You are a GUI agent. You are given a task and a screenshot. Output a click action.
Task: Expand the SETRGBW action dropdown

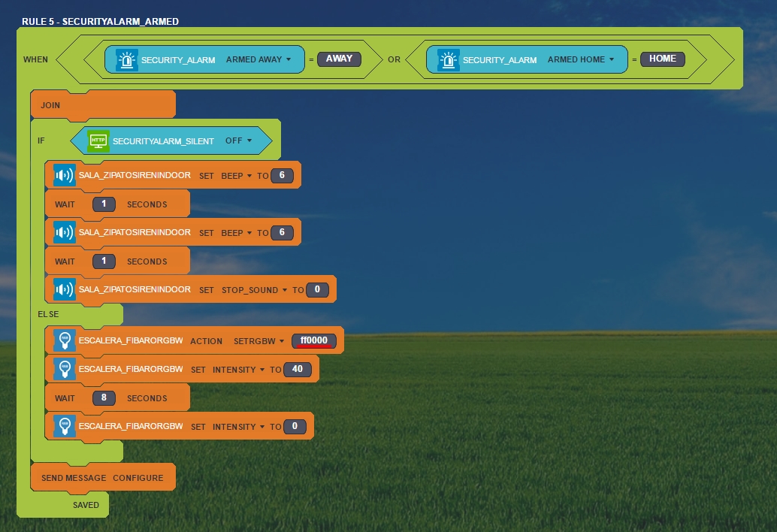point(259,341)
